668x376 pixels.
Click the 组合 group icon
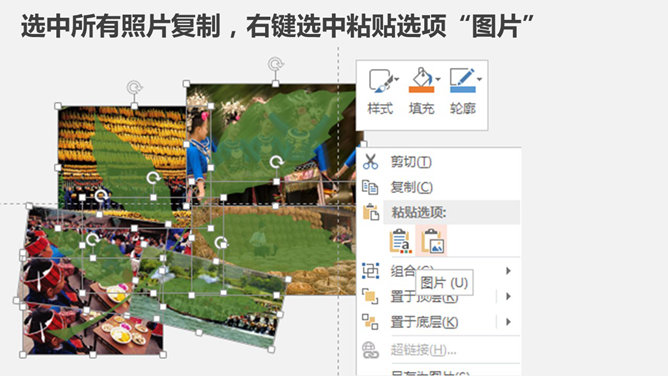coord(370,271)
